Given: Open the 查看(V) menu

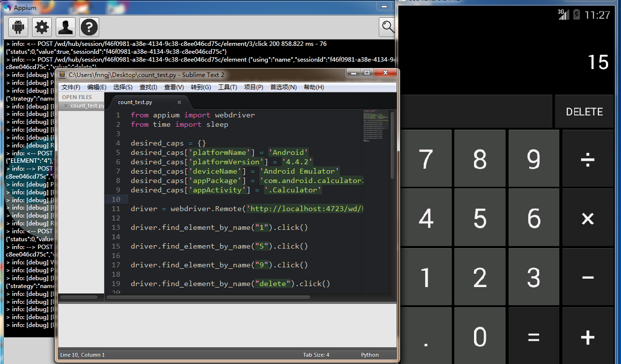Looking at the screenshot, I should click(x=174, y=87).
